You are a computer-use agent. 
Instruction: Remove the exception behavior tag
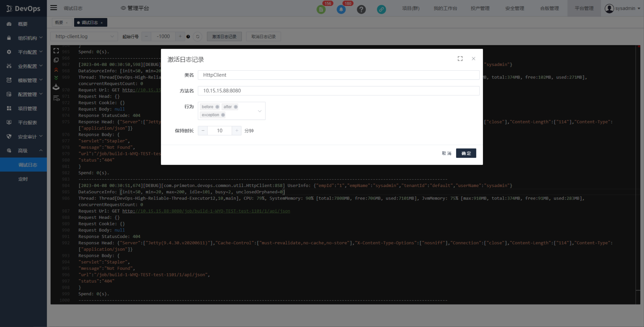click(223, 115)
